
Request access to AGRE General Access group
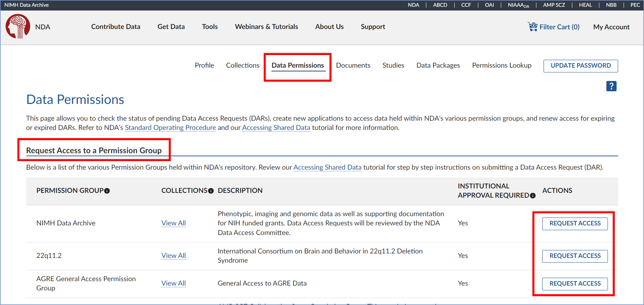(x=575, y=284)
